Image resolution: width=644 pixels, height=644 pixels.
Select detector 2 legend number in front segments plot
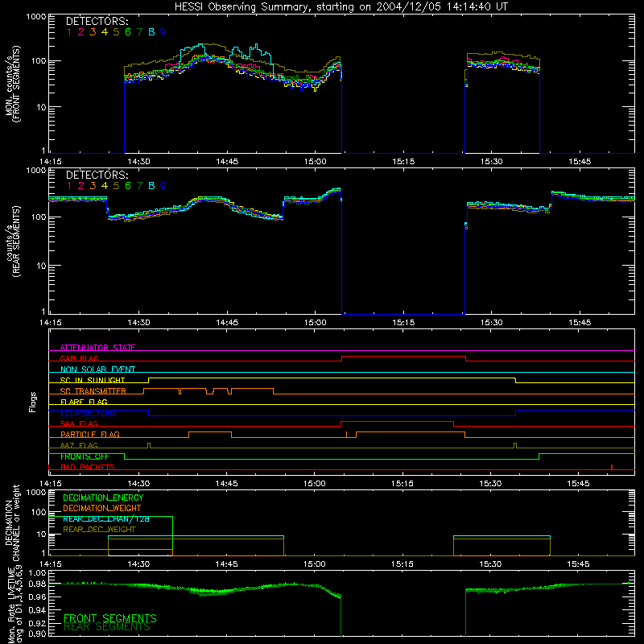coord(81,32)
